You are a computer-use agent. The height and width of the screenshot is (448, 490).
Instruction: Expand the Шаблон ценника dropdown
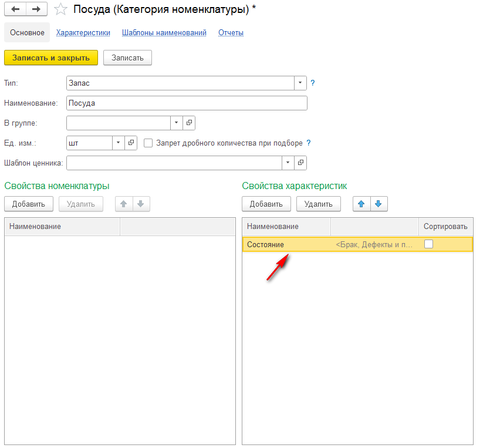pos(288,163)
